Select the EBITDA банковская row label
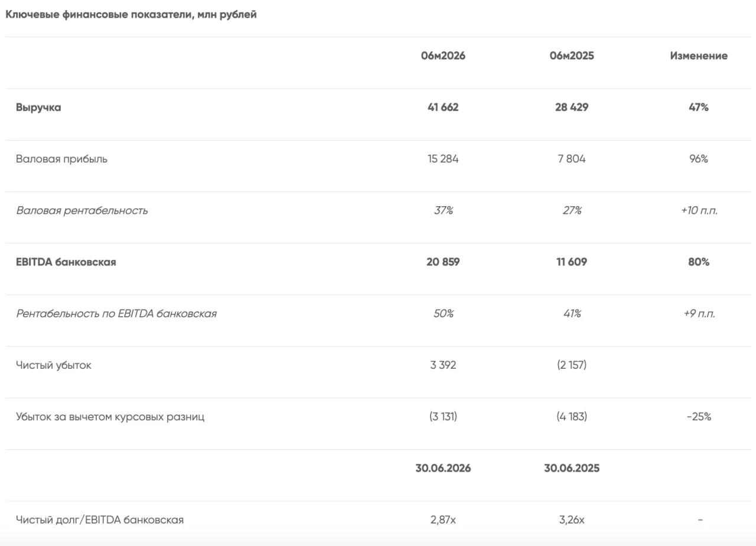 coord(66,262)
